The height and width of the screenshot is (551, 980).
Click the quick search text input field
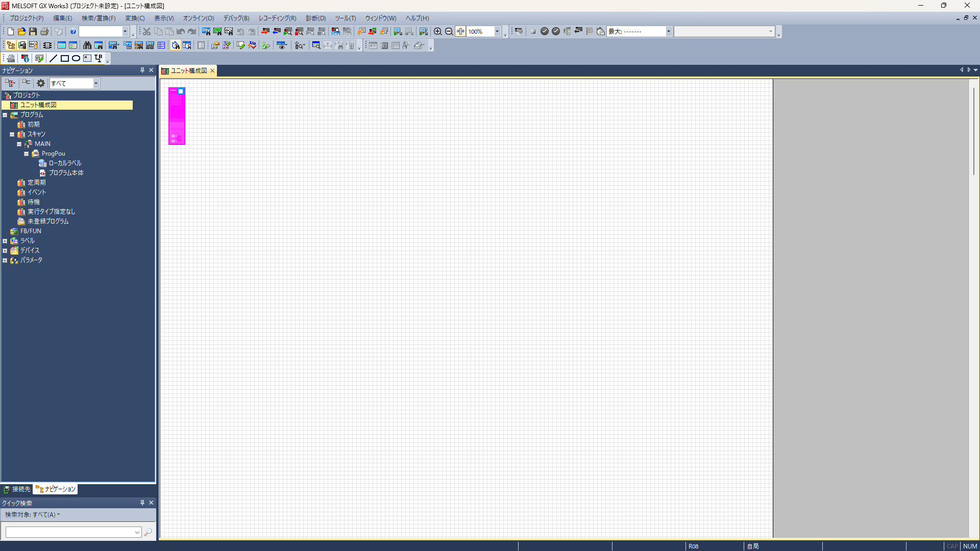70,532
